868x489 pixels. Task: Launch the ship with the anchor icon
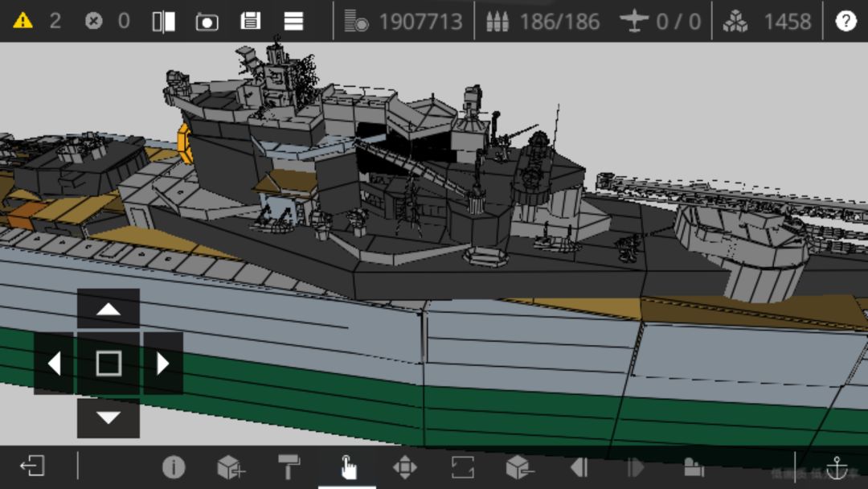837,468
